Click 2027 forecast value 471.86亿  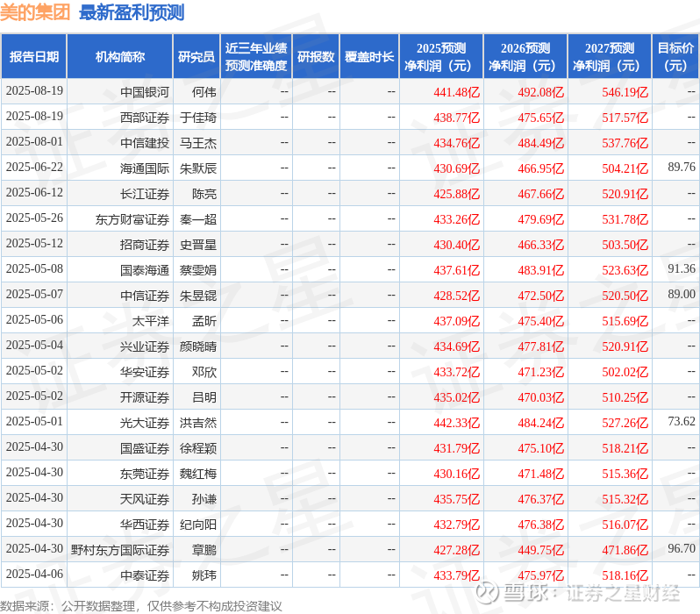(x=625, y=551)
